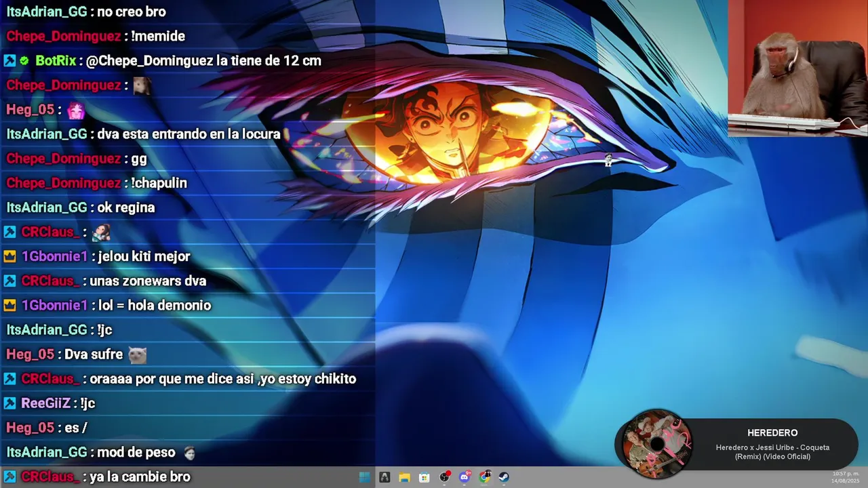
Task: Click the HEREDERO artist title in widget
Action: pos(772,432)
